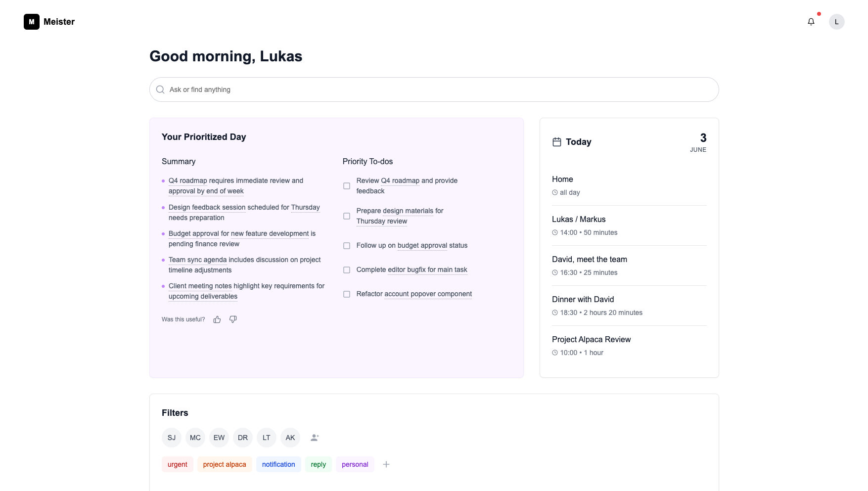Filter by project alpaca tag
This screenshot has width=868, height=491.
pos(225,464)
